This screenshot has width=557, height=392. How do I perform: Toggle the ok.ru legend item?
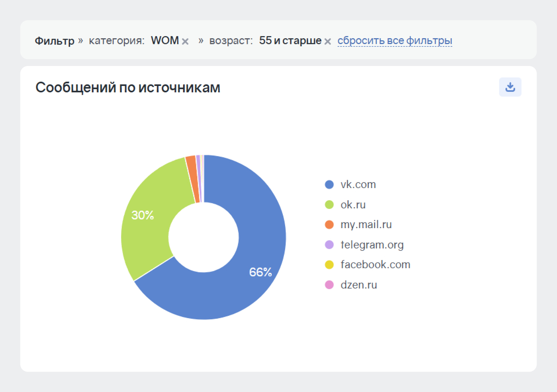[x=345, y=205]
